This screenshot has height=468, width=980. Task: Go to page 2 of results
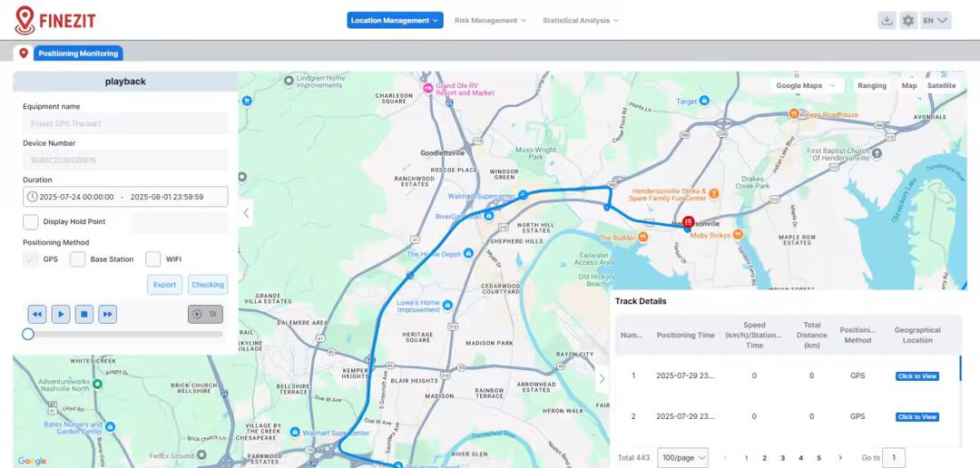[x=764, y=458]
